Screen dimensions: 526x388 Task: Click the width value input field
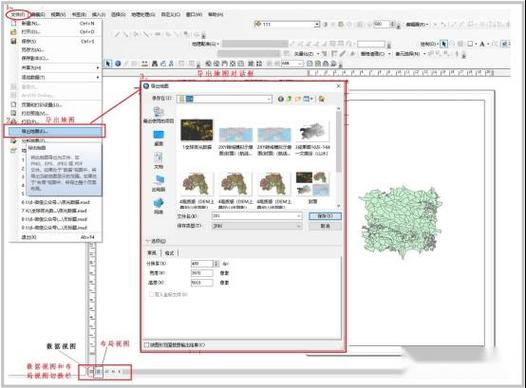202,273
